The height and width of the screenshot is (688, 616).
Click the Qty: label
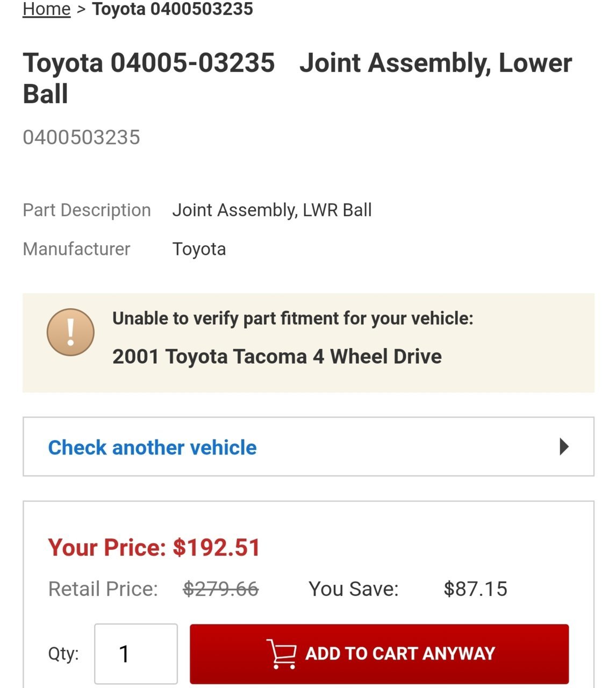[x=63, y=654]
